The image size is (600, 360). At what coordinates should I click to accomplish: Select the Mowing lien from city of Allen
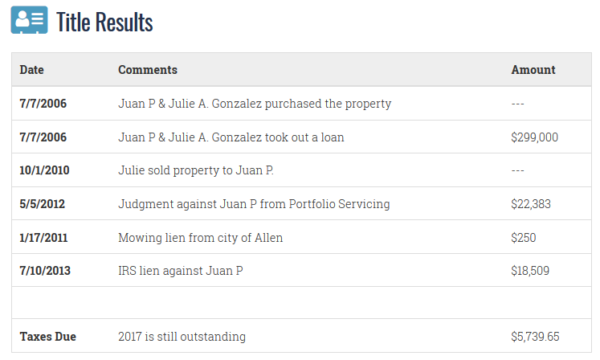[201, 238]
